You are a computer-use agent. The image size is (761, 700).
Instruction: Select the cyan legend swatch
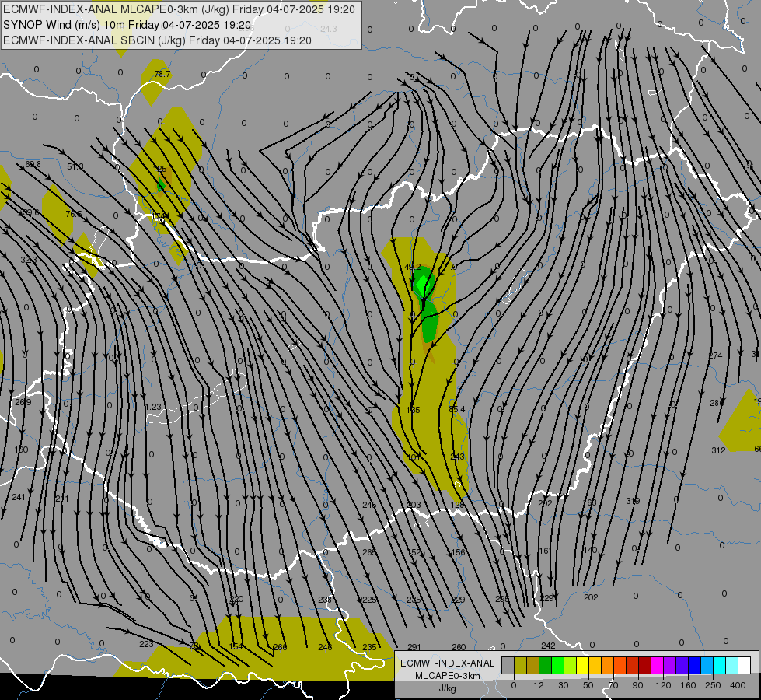click(720, 665)
